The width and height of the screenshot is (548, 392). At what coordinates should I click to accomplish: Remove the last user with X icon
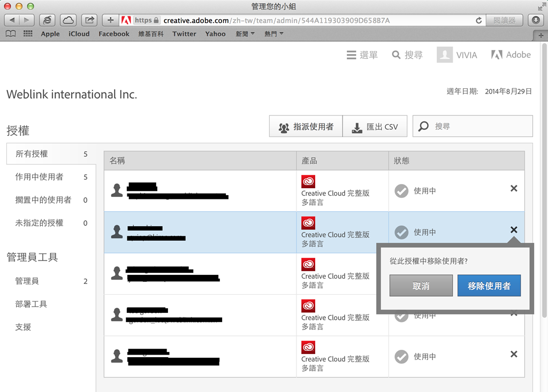pos(514,354)
